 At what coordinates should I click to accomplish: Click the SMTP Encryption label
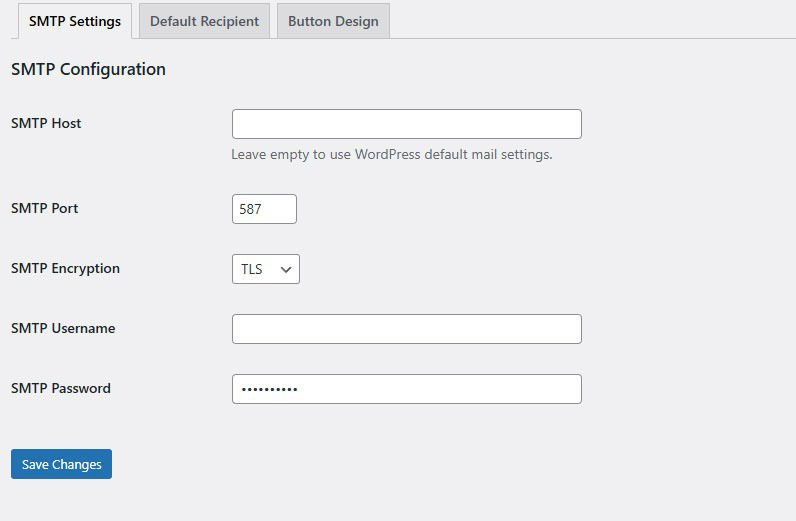65,269
